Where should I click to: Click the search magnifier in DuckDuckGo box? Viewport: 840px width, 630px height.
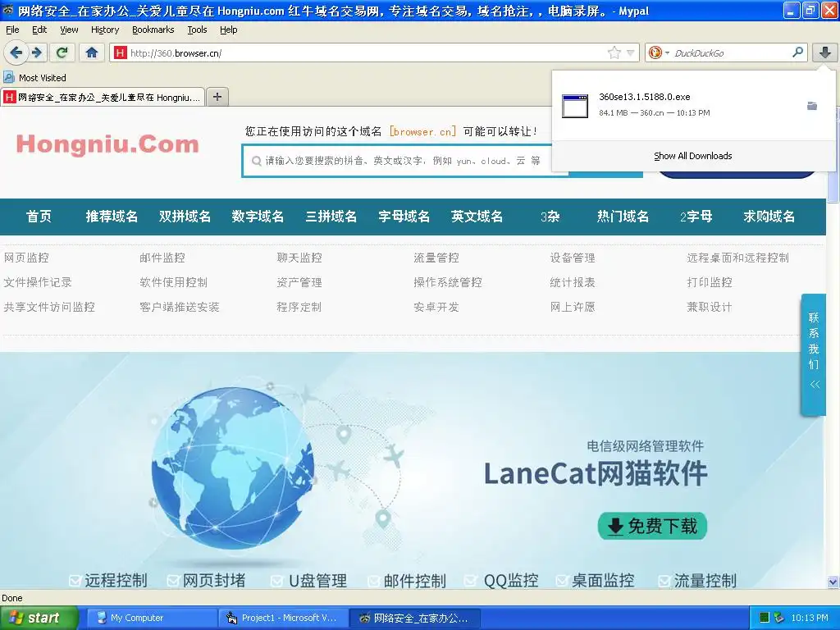click(797, 52)
